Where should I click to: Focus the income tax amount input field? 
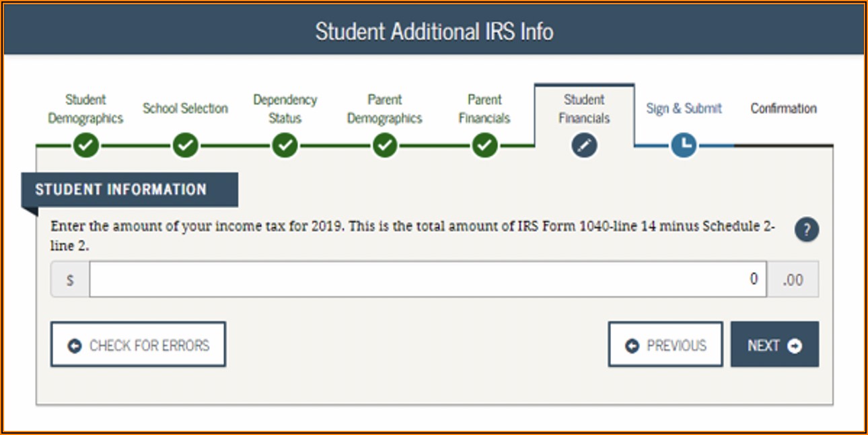[x=427, y=279]
